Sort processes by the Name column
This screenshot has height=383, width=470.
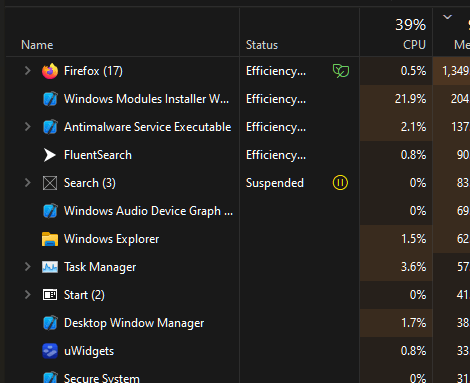[37, 45]
